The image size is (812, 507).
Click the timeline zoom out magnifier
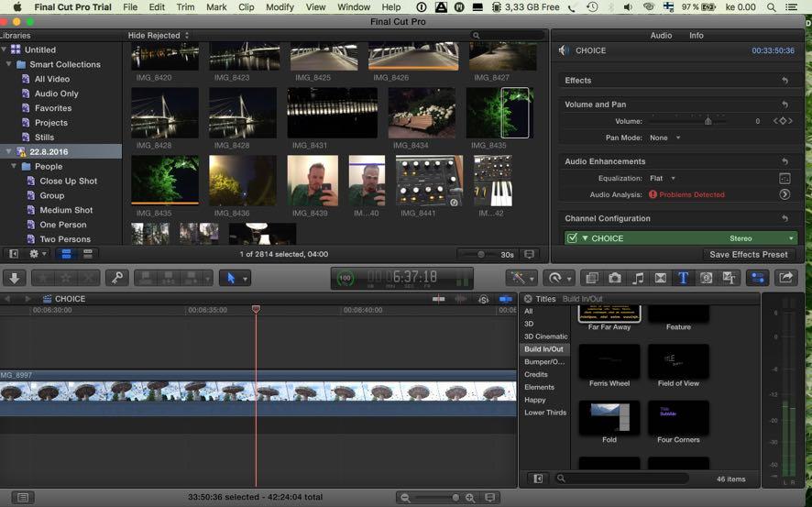[x=405, y=498]
